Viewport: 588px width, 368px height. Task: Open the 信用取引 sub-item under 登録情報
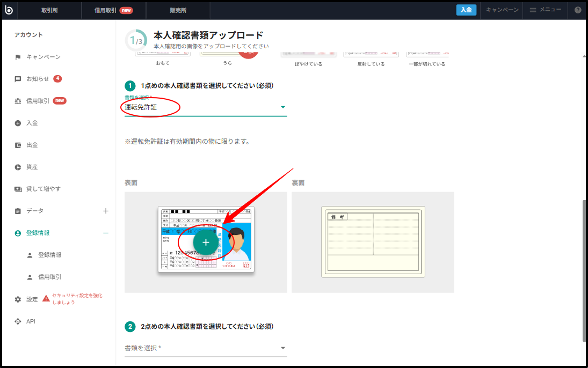(x=49, y=277)
